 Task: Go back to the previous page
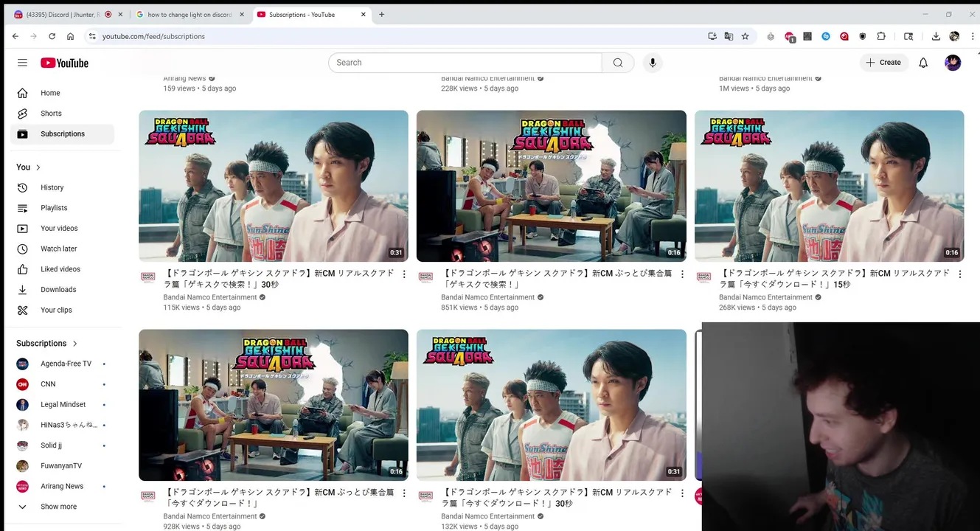pyautogui.click(x=15, y=36)
